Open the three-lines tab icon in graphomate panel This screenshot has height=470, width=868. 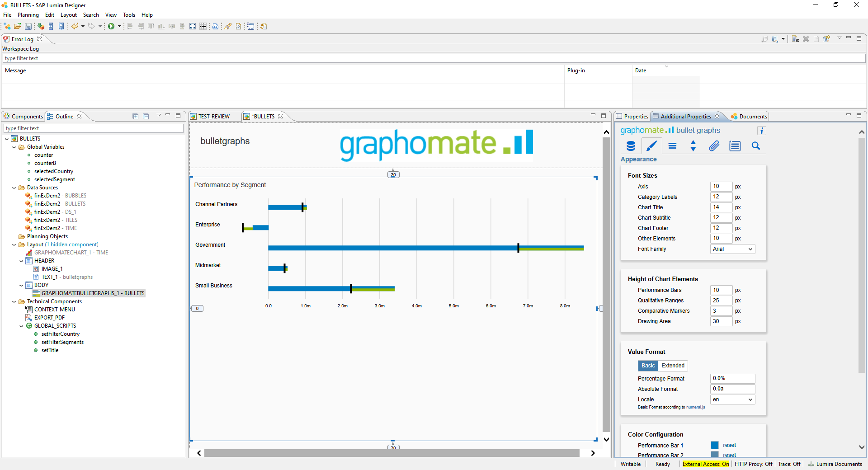pyautogui.click(x=672, y=146)
